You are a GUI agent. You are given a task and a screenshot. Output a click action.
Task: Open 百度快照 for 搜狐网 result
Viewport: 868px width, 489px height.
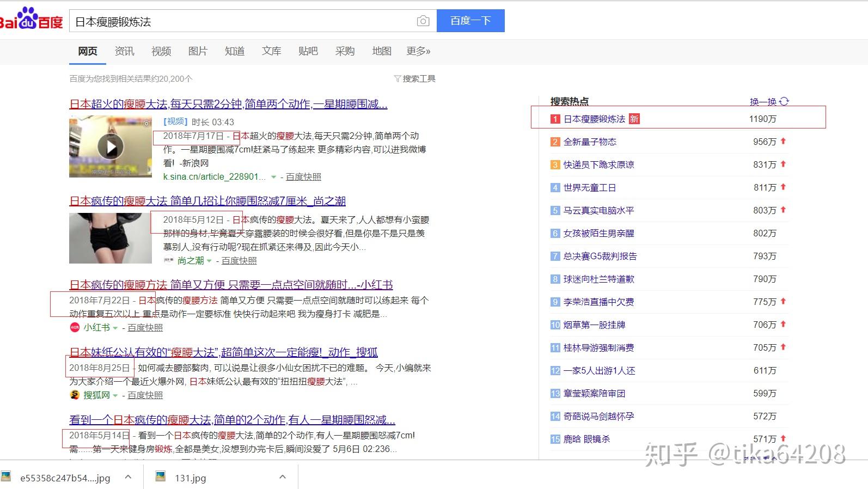145,395
